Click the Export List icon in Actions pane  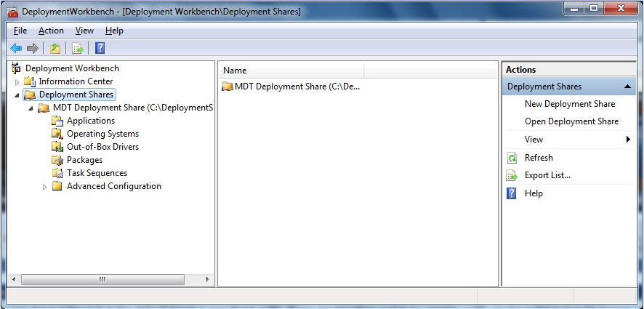click(512, 175)
